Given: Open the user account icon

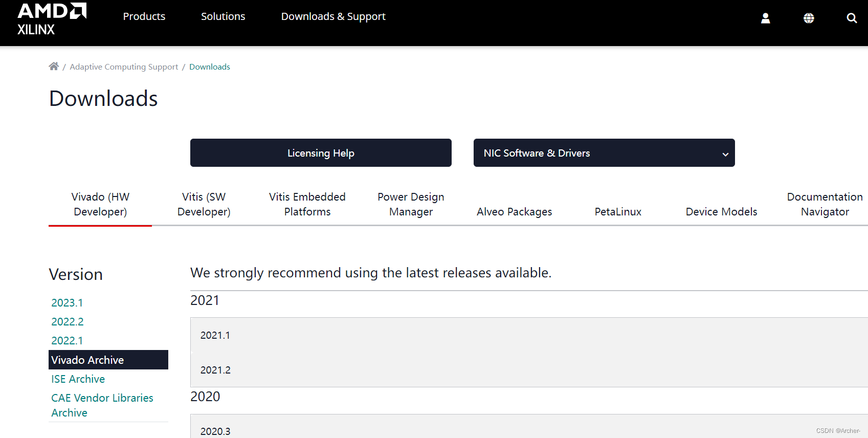Looking at the screenshot, I should [x=765, y=18].
